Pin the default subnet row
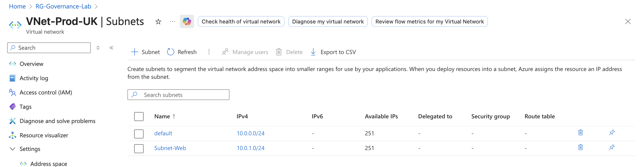Viewport: 644px width, 167px height. point(612,132)
